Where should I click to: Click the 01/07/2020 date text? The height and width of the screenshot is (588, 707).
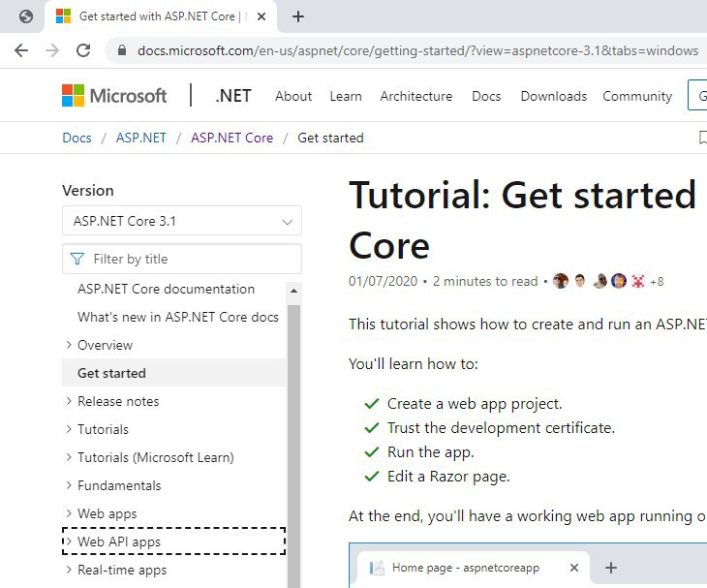(x=383, y=281)
